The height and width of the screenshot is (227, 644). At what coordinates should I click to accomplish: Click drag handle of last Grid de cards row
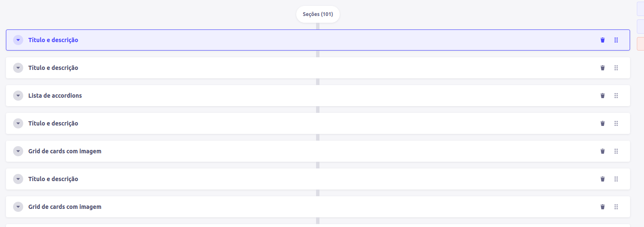click(x=616, y=207)
